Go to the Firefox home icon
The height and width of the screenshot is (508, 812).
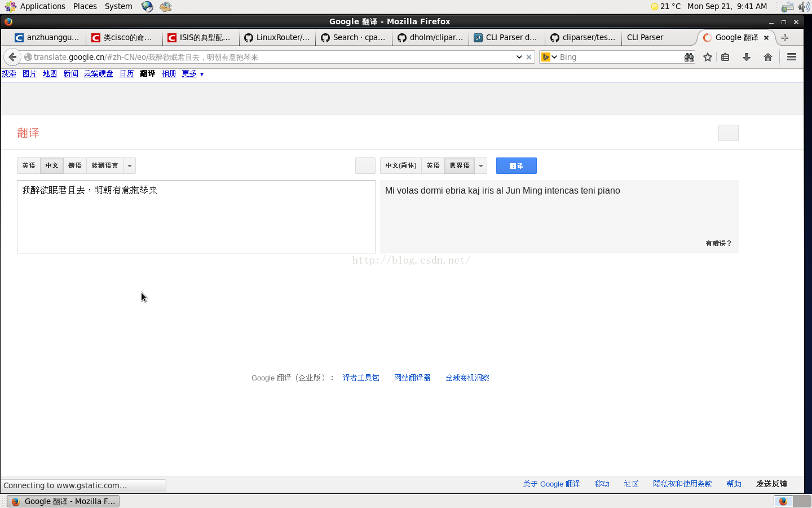(768, 57)
